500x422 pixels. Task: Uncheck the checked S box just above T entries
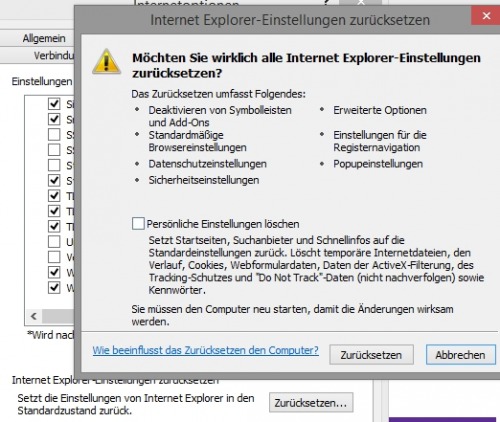tap(54, 180)
